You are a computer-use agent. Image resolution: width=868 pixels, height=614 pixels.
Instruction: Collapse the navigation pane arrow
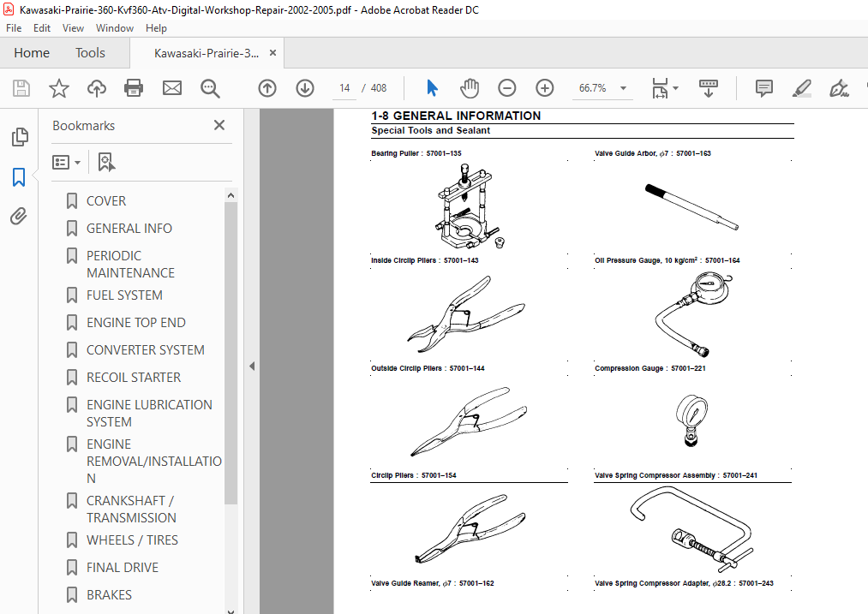click(252, 367)
